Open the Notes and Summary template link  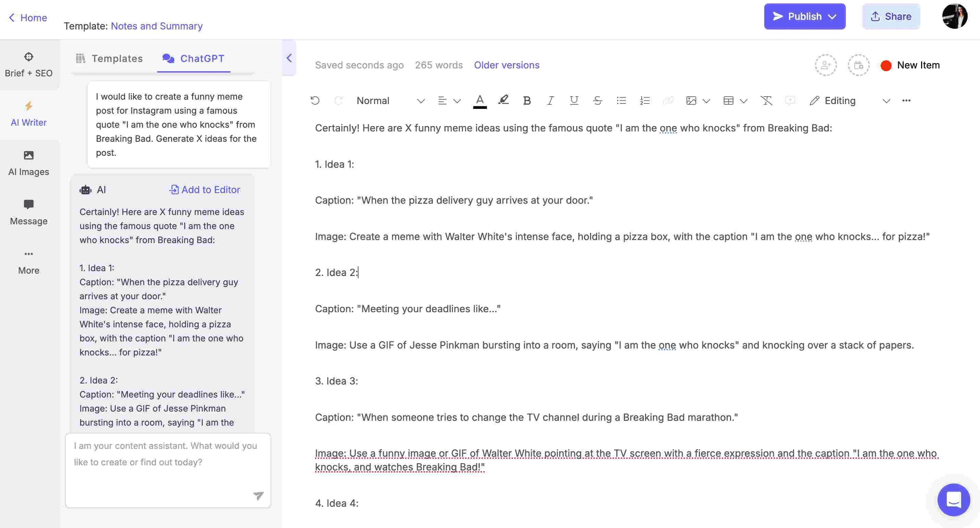(156, 26)
